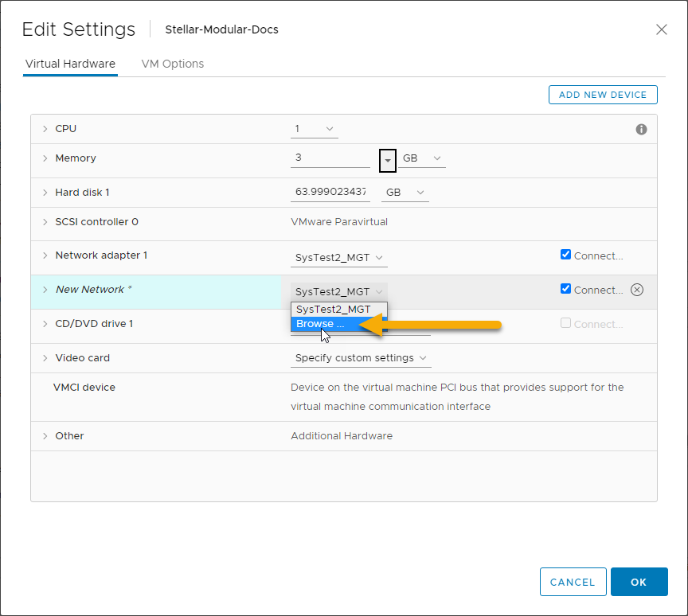This screenshot has height=616, width=688.
Task: Open Network adapter 1 network dropdown
Action: pyautogui.click(x=339, y=258)
